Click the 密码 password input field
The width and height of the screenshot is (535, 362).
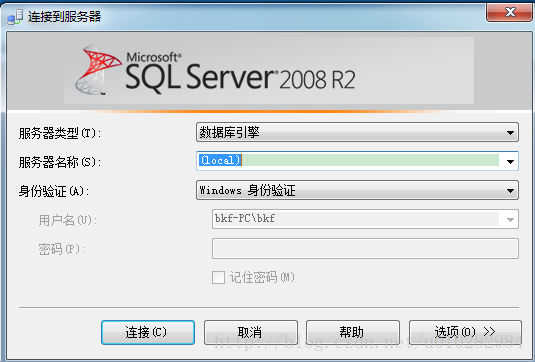pyautogui.click(x=365, y=248)
